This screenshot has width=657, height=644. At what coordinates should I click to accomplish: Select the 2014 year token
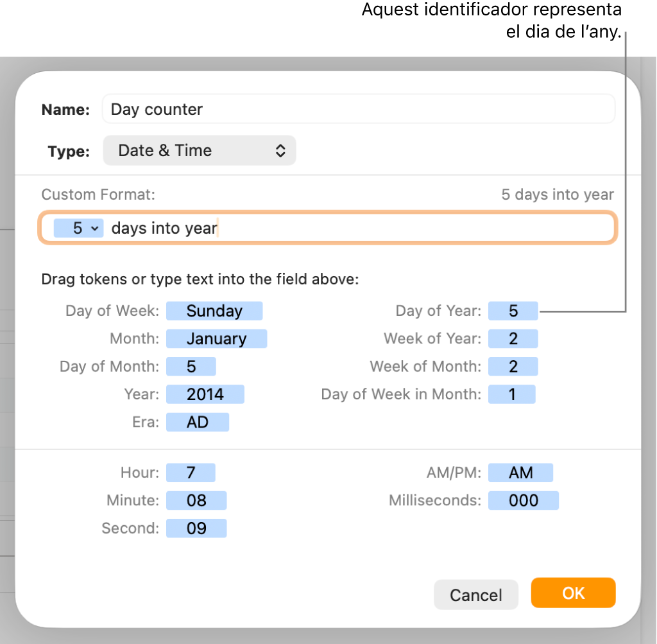[x=205, y=394]
